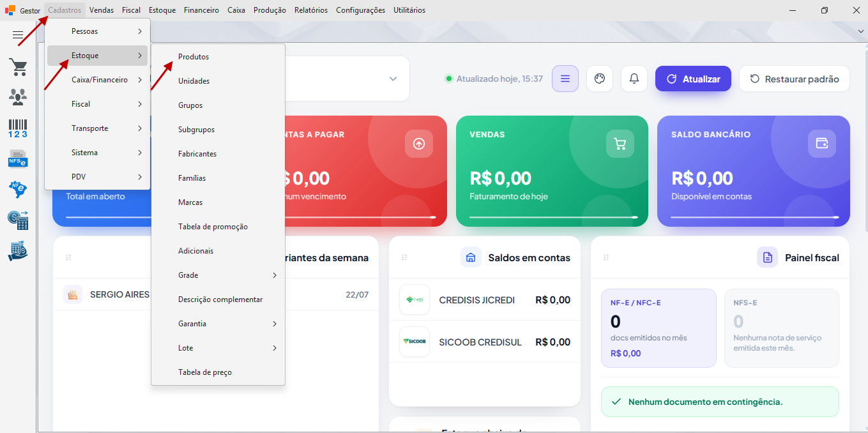The height and width of the screenshot is (433, 868).
Task: Open the NFS-e sidebar icon
Action: pyautogui.click(x=18, y=158)
